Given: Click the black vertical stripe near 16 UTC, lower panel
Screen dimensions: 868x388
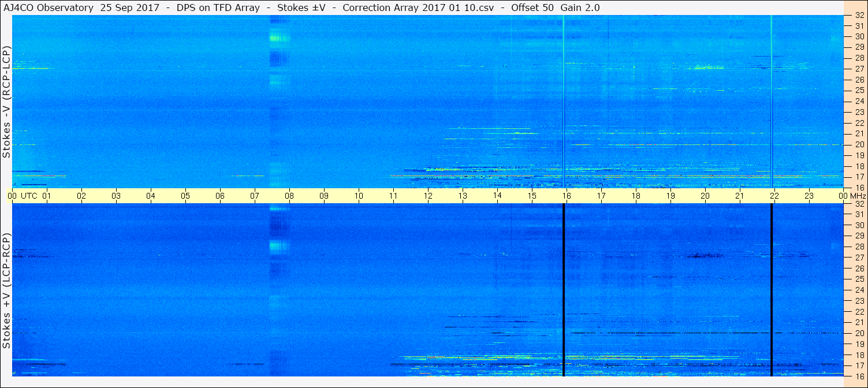Looking at the screenshot, I should point(563,290).
